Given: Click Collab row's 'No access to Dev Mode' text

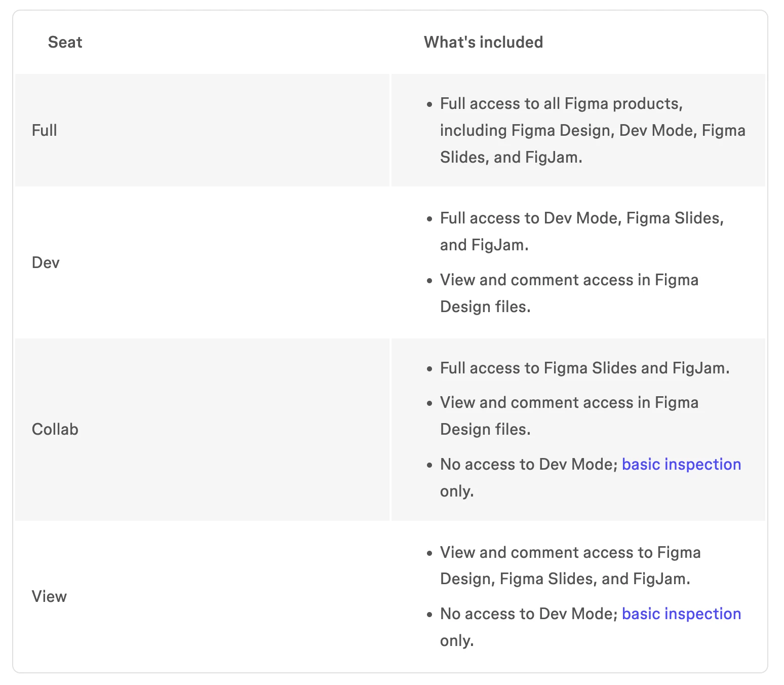Looking at the screenshot, I should (x=528, y=464).
